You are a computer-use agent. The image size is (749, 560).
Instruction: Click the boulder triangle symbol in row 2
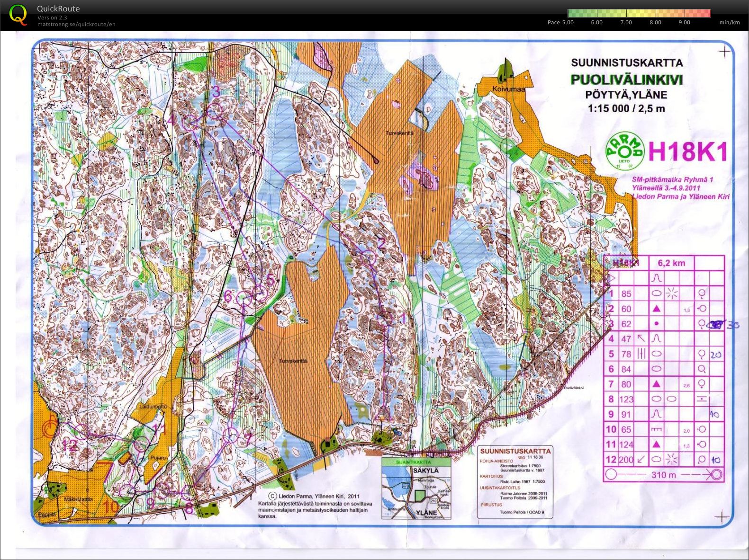tap(657, 309)
